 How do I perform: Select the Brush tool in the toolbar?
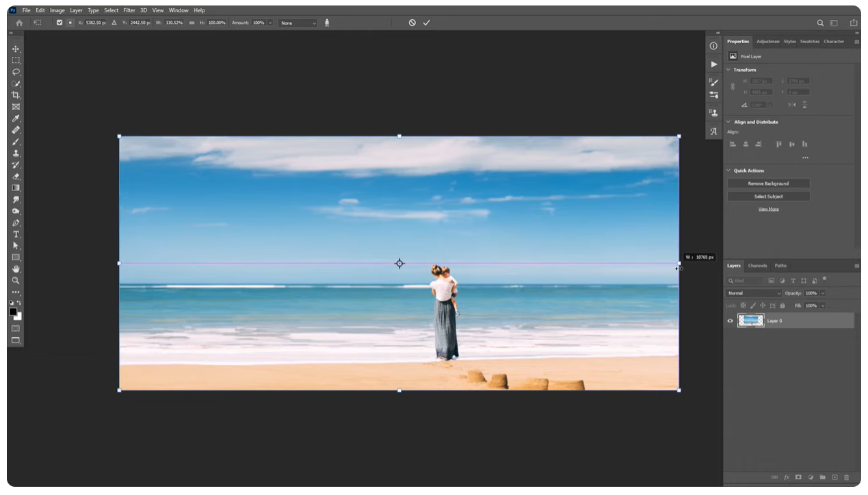[x=16, y=142]
